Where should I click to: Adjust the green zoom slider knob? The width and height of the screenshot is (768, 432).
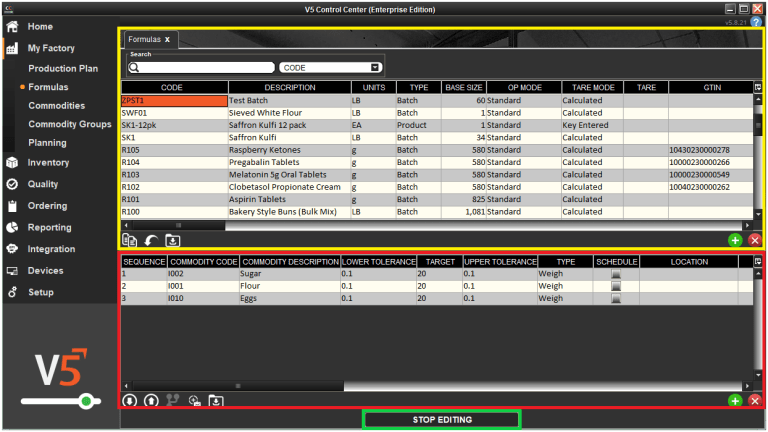[x=87, y=401]
